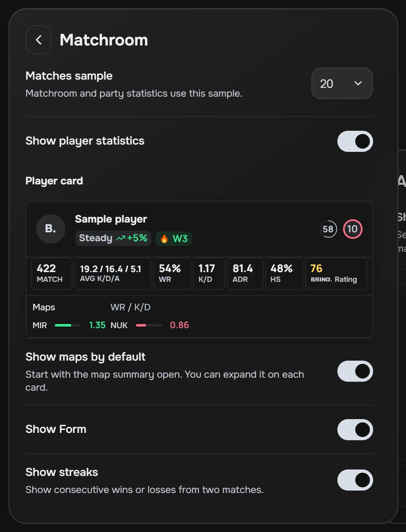Click the B. sample player avatar
This screenshot has width=406, height=532.
coord(51,229)
